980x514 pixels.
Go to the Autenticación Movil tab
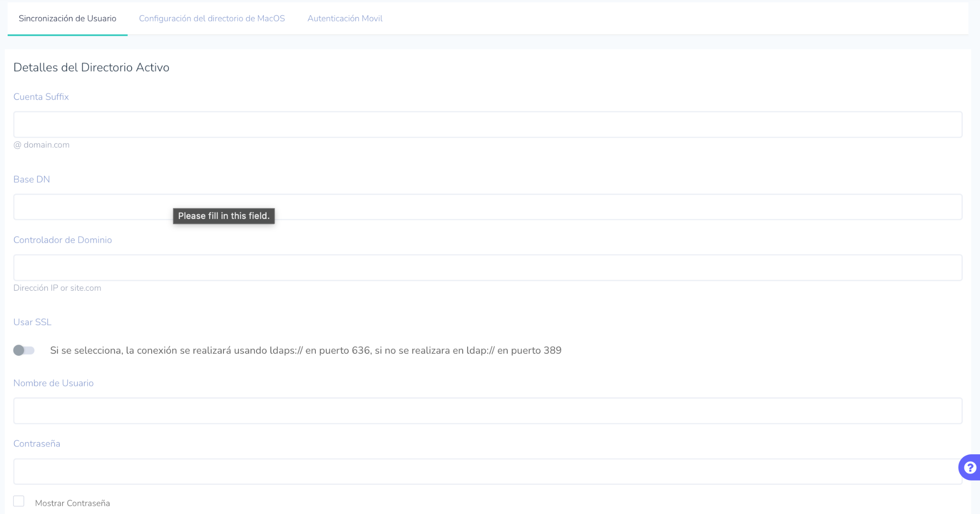point(345,18)
